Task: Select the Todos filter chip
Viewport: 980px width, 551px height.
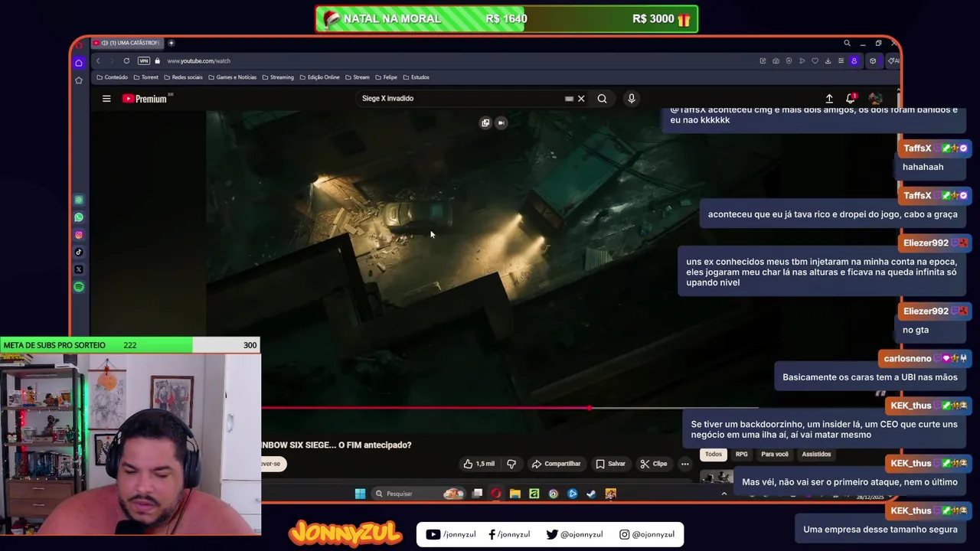Action: click(714, 455)
